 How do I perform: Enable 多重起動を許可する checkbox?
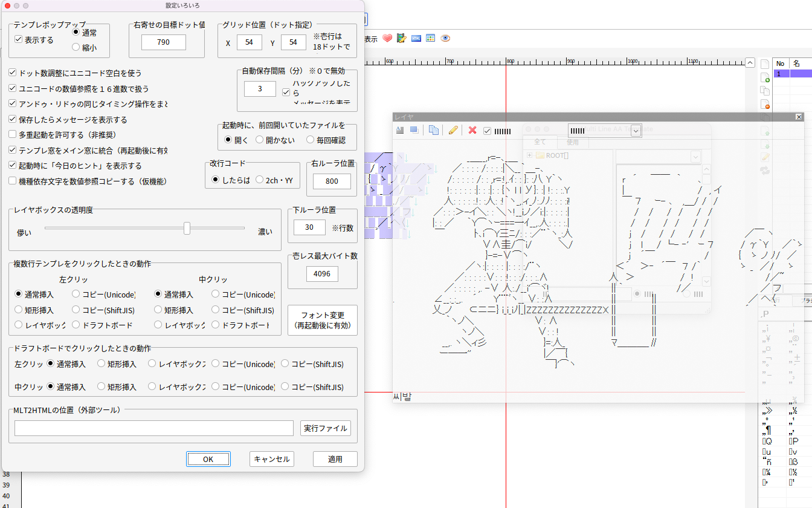tap(13, 135)
